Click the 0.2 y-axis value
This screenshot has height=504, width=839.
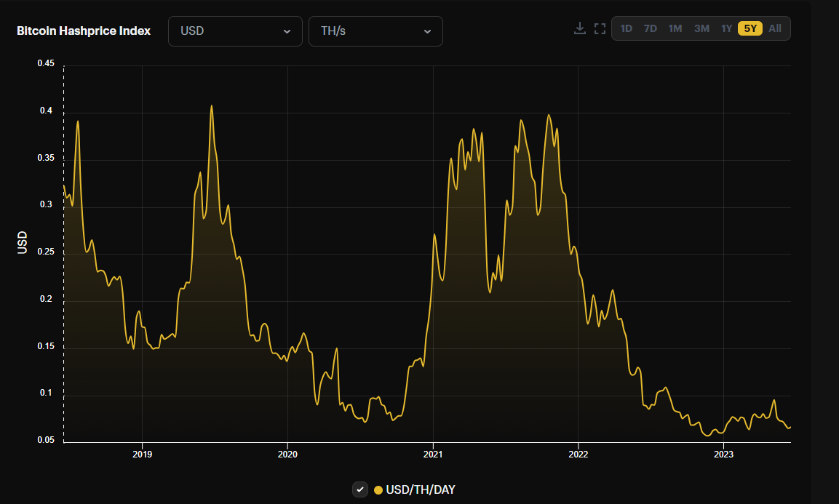(x=46, y=299)
